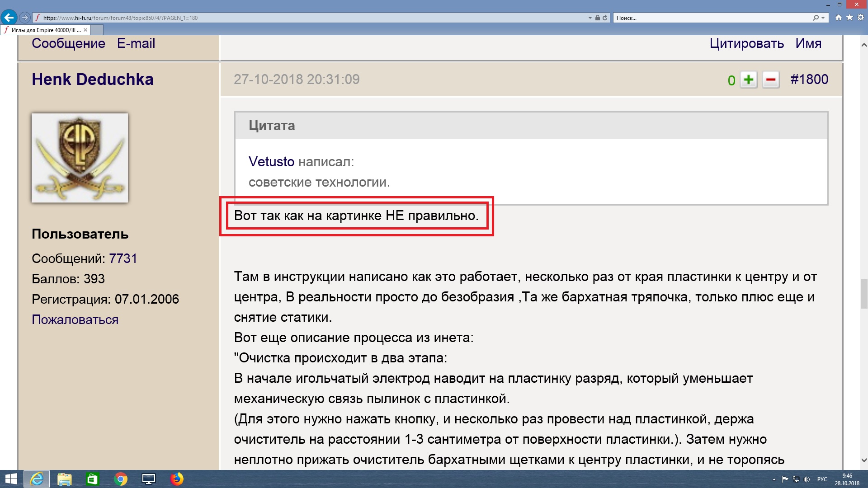Viewport: 868px width, 488px height.
Task: Open the Home page icon
Action: coord(839,18)
